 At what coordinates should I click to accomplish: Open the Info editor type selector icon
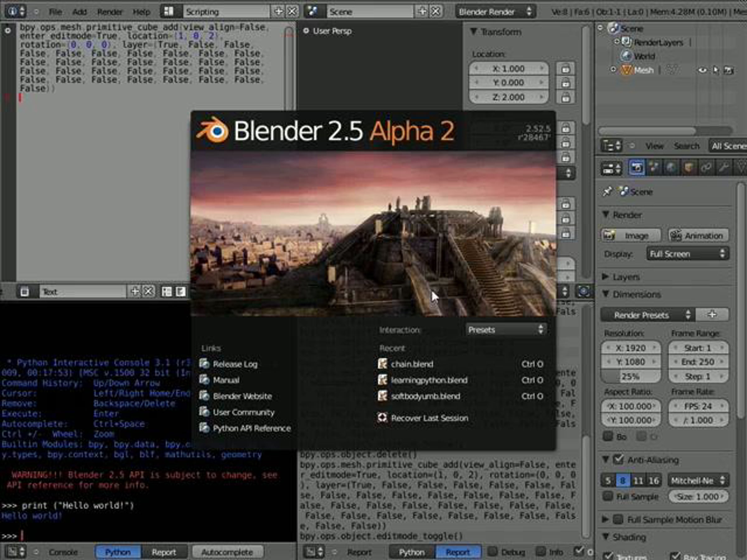click(16, 12)
